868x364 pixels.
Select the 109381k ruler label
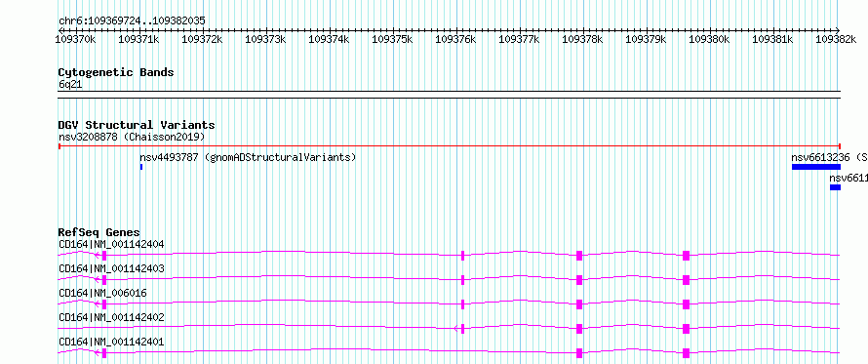[x=772, y=39]
